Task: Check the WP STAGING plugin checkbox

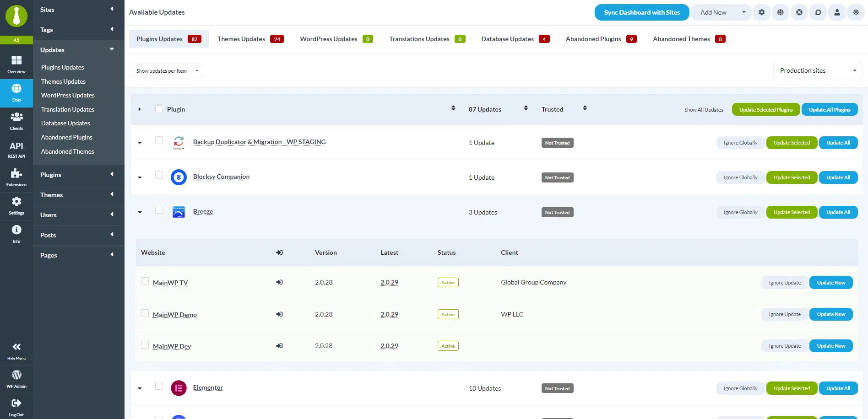Action: (x=159, y=140)
